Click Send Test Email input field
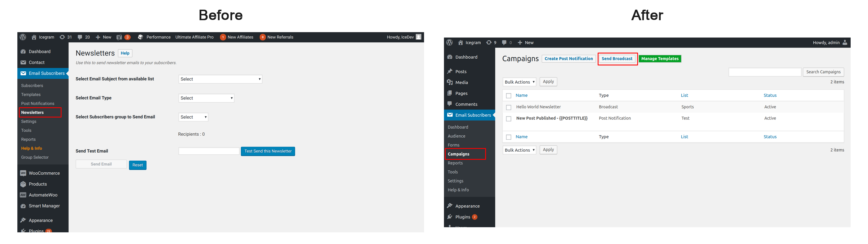This screenshot has width=868, height=244. point(209,151)
